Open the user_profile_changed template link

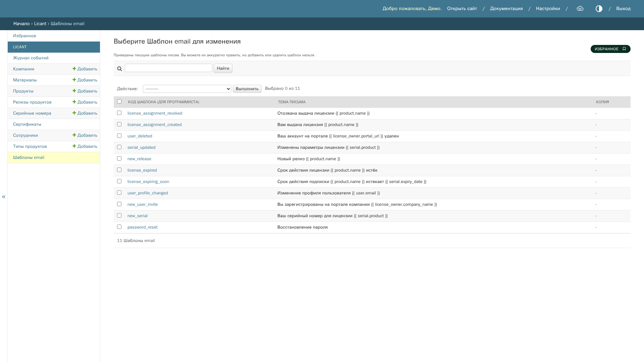click(148, 193)
